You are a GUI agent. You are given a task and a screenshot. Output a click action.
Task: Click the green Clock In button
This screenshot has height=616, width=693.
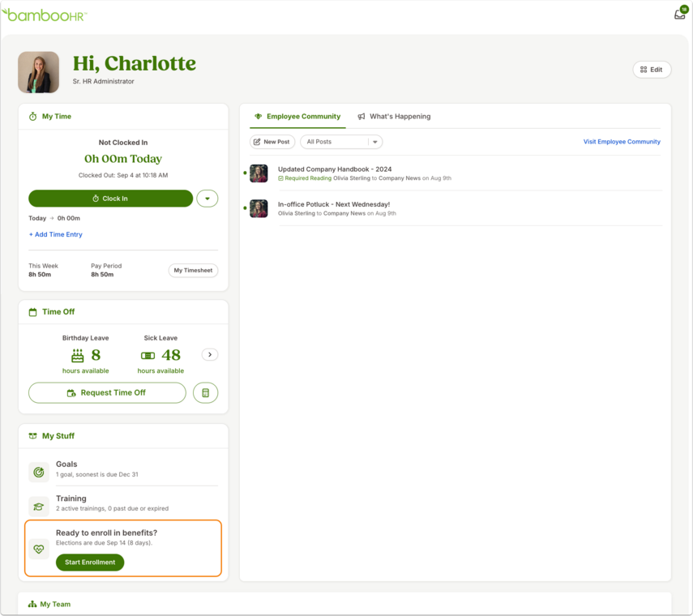point(110,199)
